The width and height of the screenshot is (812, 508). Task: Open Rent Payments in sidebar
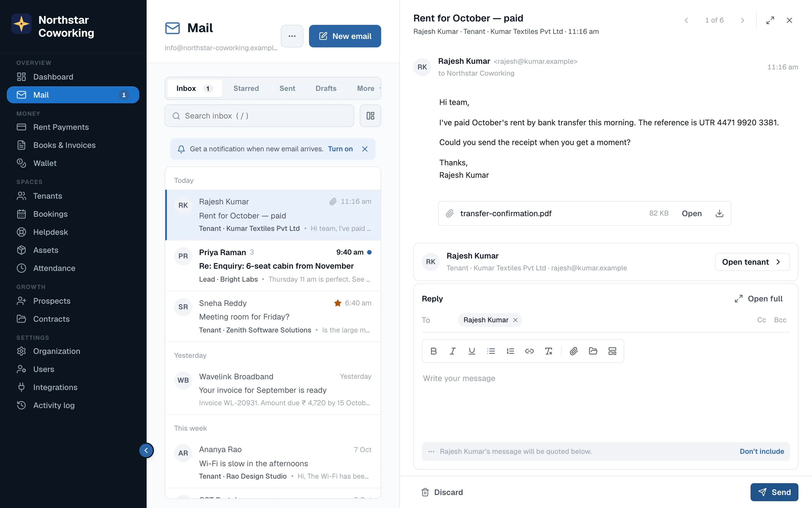pyautogui.click(x=73, y=127)
